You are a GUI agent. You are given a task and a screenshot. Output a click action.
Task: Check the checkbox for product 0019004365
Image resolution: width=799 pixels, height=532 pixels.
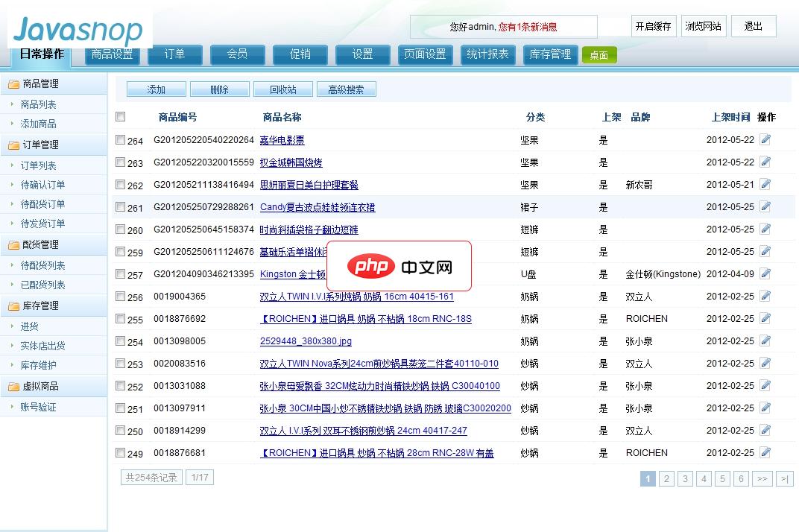coord(119,297)
